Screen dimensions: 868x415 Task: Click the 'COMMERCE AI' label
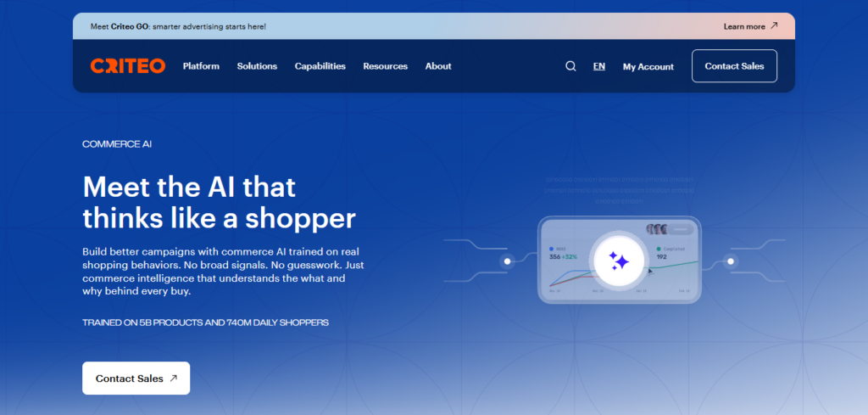point(117,144)
